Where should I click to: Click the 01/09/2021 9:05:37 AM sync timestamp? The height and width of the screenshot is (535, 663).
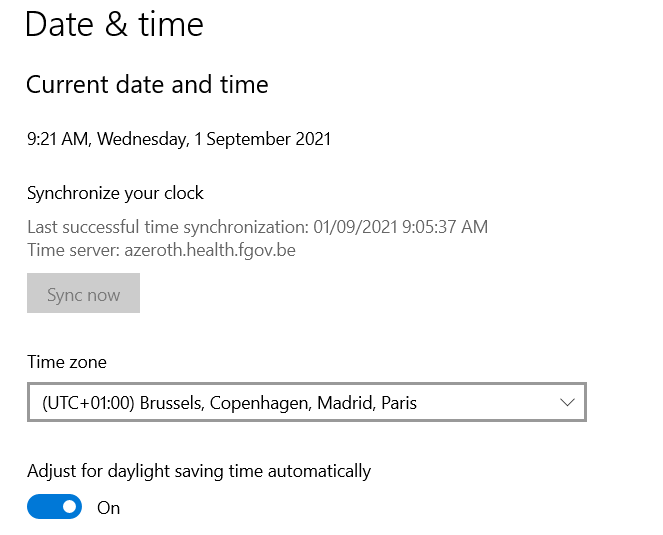pyautogui.click(x=400, y=227)
